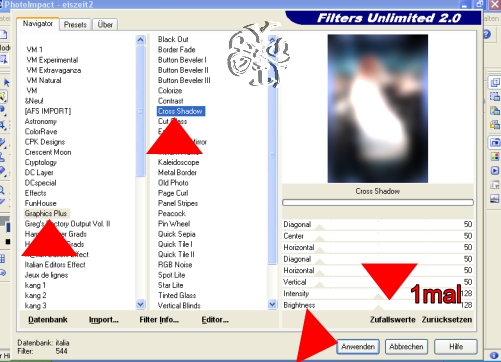Select the Astronomy category
The width and height of the screenshot is (501, 362).
(x=41, y=121)
